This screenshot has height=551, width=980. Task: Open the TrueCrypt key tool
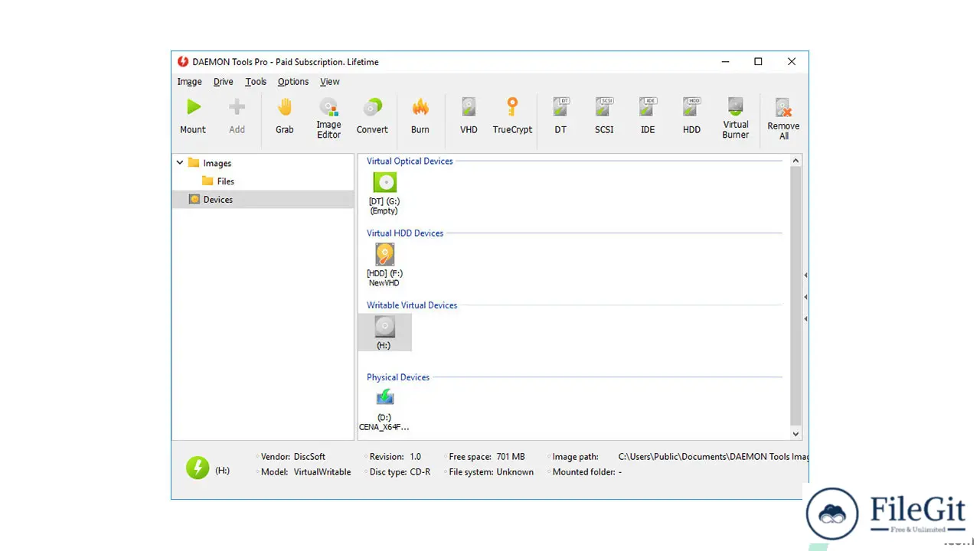click(512, 107)
